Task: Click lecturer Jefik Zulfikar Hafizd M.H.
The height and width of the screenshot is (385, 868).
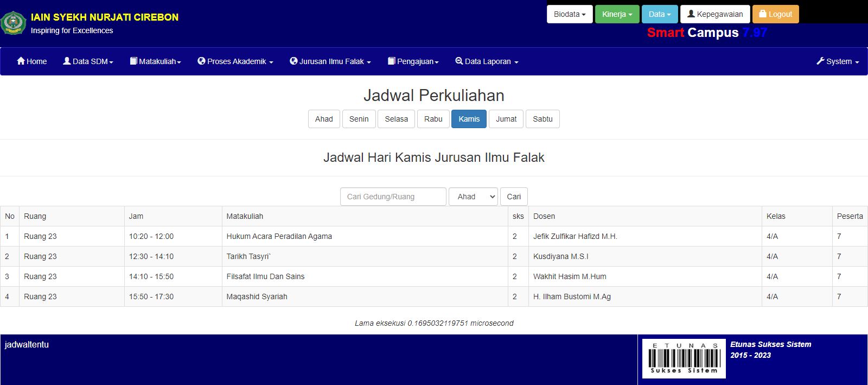Action: click(575, 236)
